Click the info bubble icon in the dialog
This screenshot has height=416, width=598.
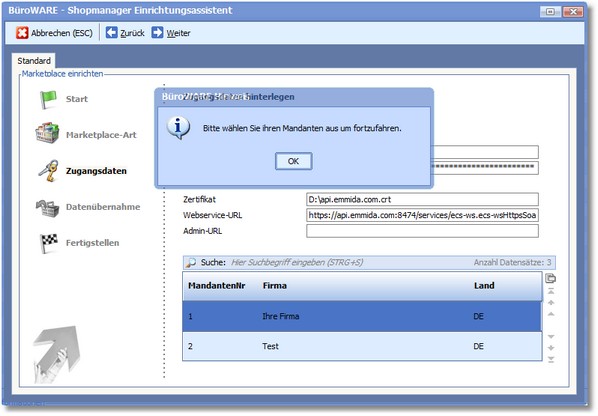(x=178, y=128)
